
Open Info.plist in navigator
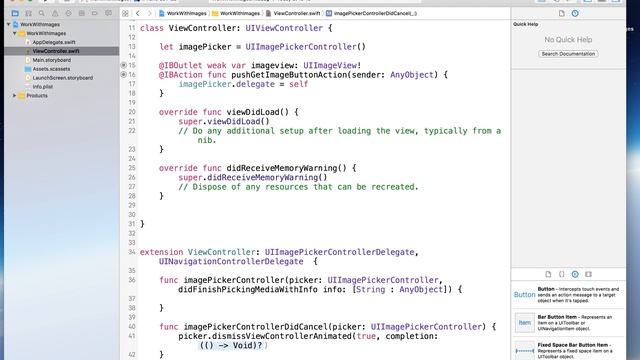click(x=42, y=87)
